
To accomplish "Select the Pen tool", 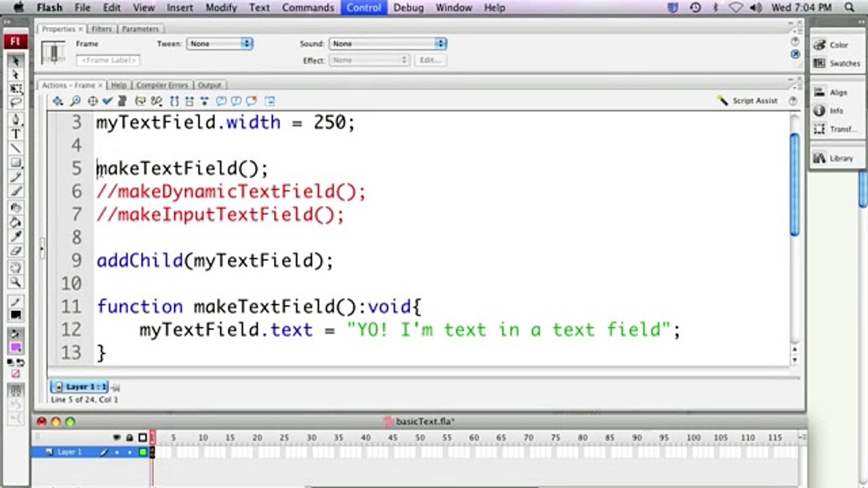I will point(16,119).
